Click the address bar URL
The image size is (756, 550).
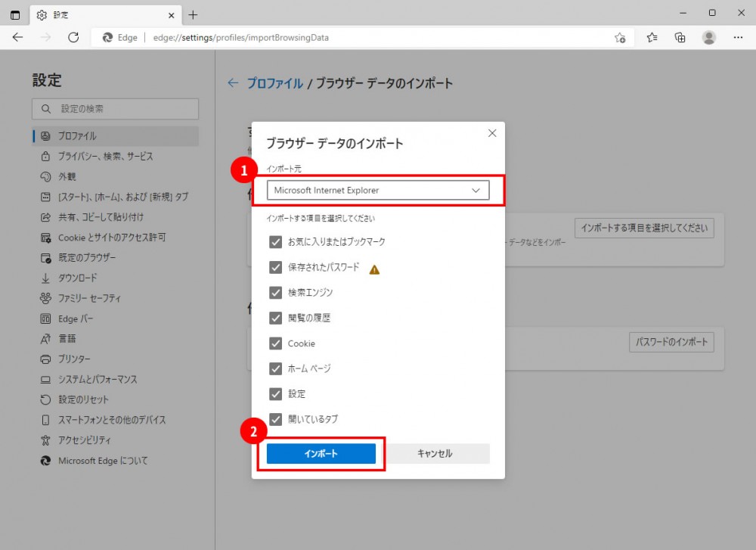point(240,38)
